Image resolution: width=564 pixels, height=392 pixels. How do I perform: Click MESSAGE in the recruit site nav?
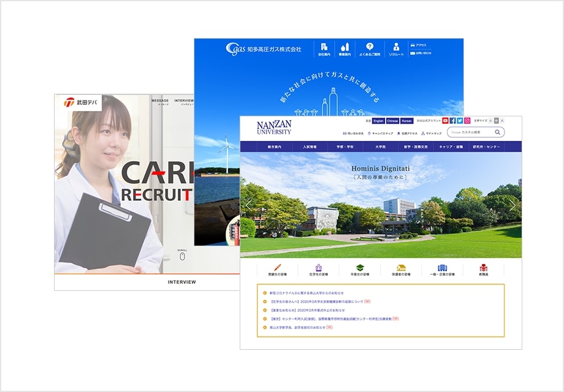pyautogui.click(x=160, y=100)
